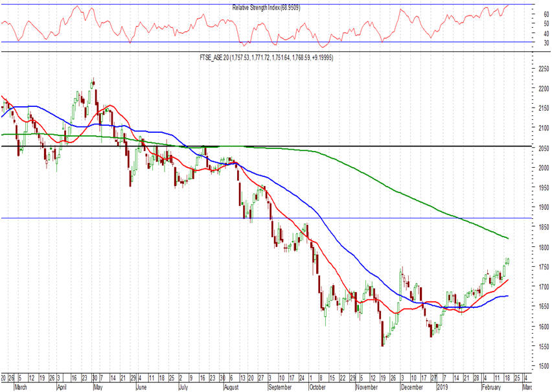The image size is (552, 392).
Task: Click the RSI axis value 60
Action: pos(546,14)
